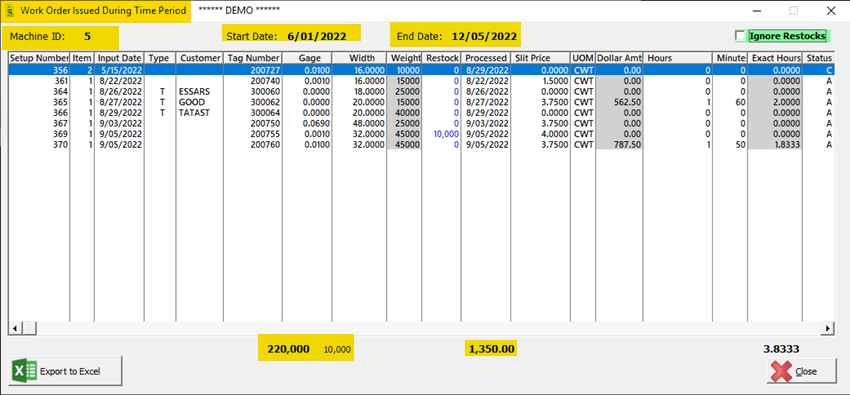Select setup number 366 row
Screen dimensions: 850x395
pos(421,112)
